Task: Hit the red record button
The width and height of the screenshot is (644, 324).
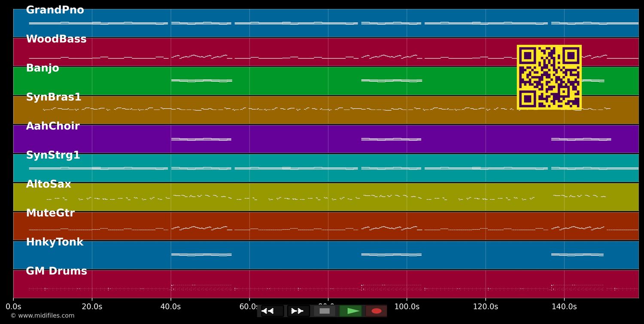Action: click(x=377, y=311)
